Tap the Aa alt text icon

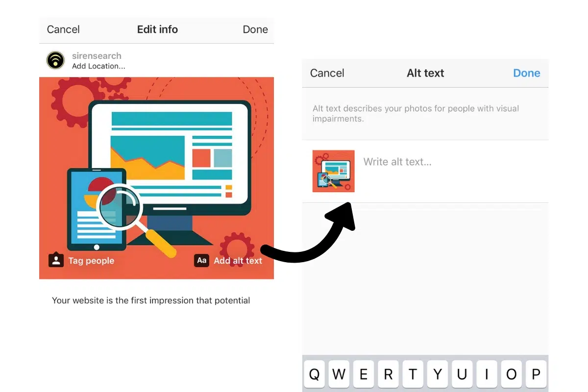tap(202, 261)
